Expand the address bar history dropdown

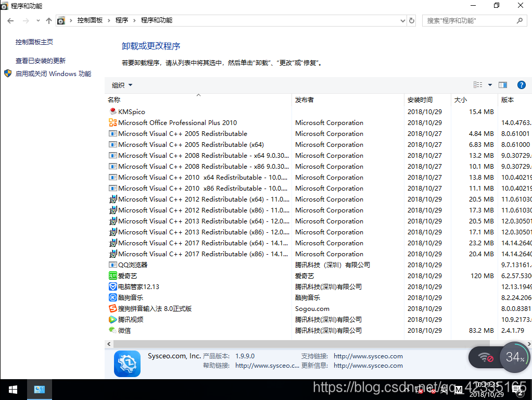coord(403,21)
